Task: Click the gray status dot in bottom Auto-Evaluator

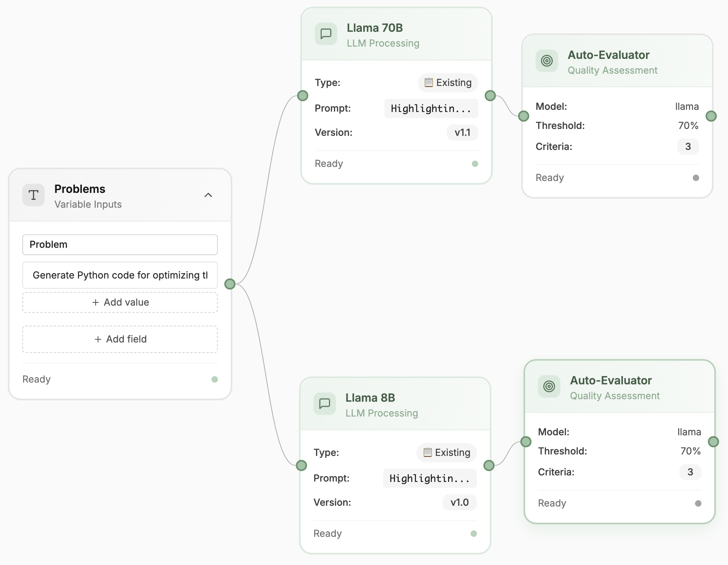Action: [698, 503]
